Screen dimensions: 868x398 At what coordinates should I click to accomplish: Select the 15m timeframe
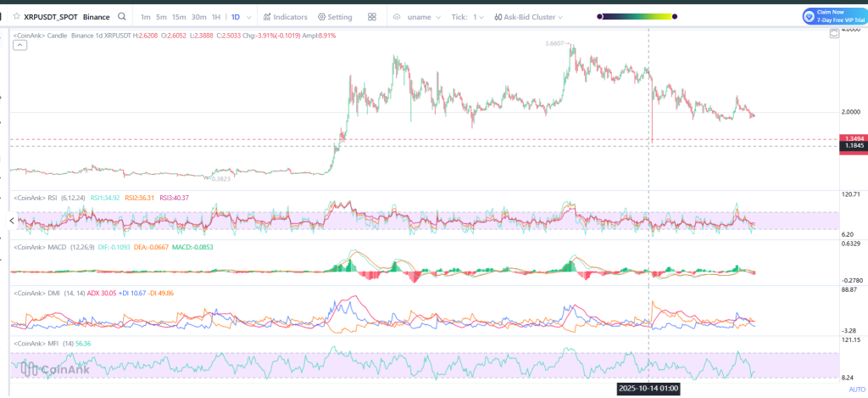point(179,17)
